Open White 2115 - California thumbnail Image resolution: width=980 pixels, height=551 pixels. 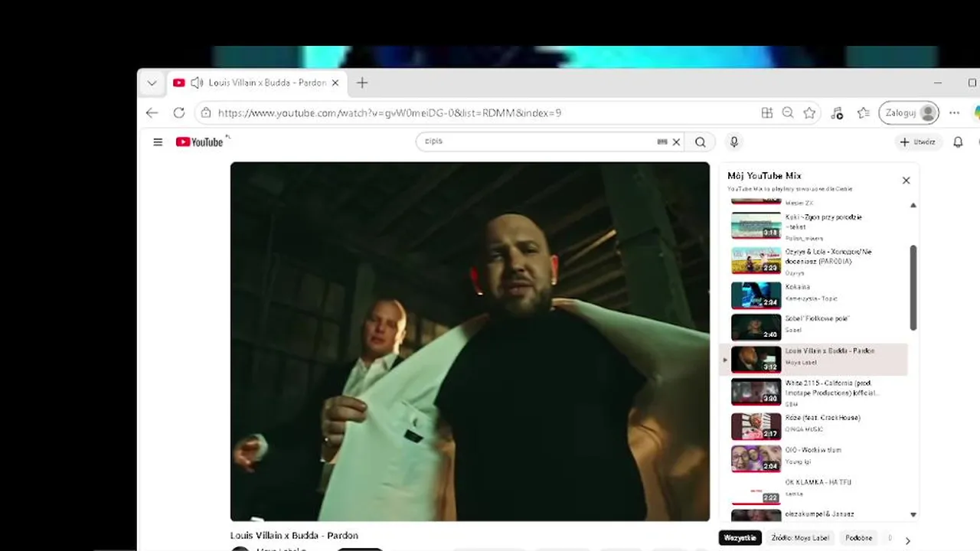pyautogui.click(x=756, y=392)
